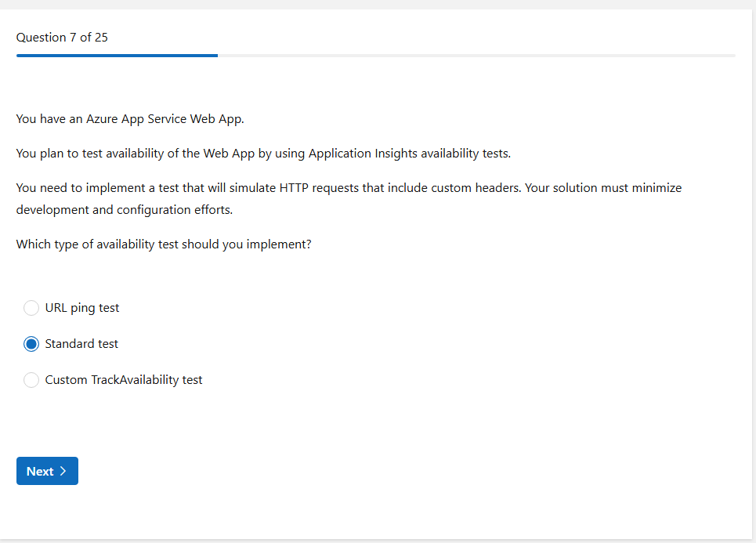Click the words "Application Insights" in the text
Image resolution: width=756 pixels, height=543 pixels.
pos(363,154)
